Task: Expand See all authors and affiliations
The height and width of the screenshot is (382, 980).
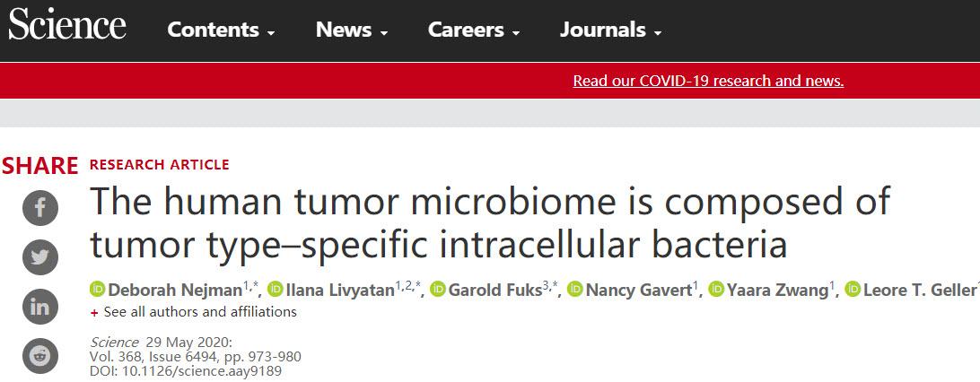Action: coord(194,311)
